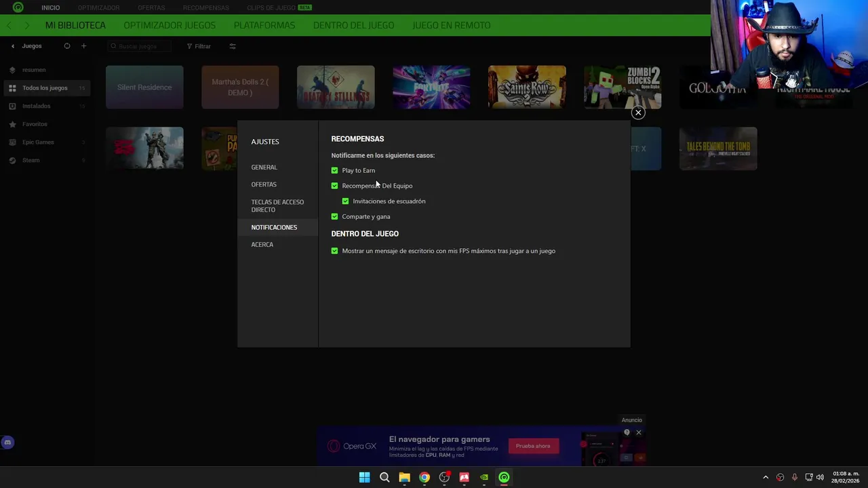Uncheck Invitaciones de escuadrón checkbox

tap(345, 201)
